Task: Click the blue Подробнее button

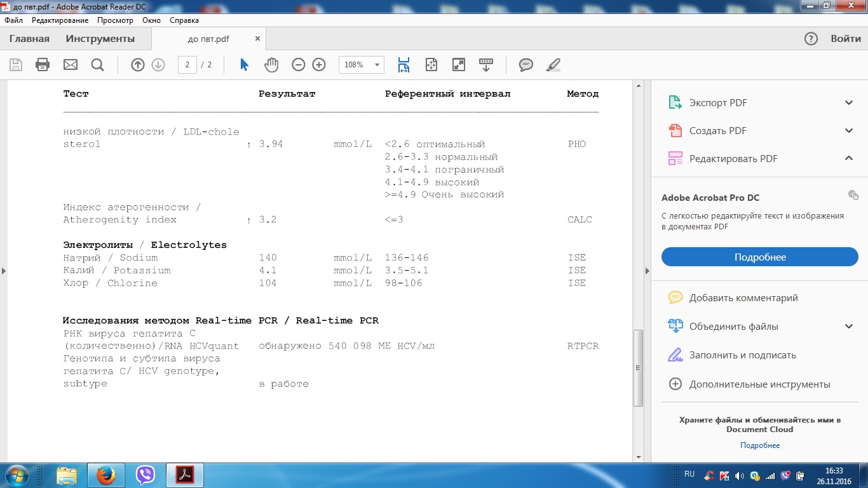Action: pos(759,257)
